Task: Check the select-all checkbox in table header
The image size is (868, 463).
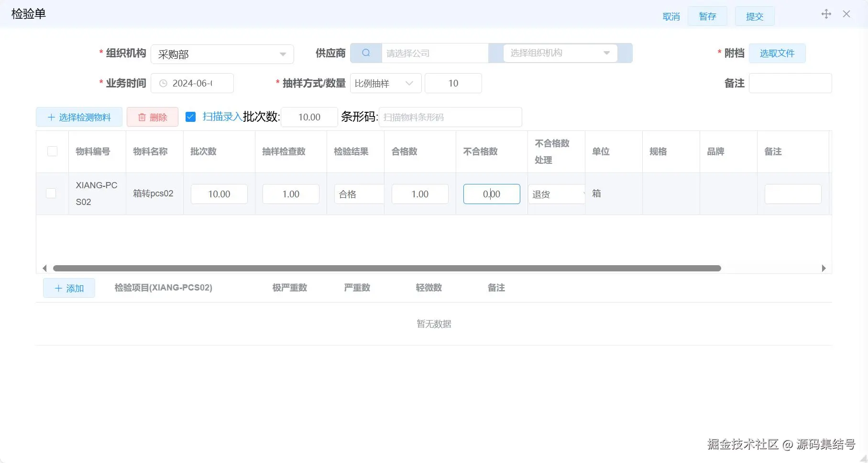Action: coord(52,151)
